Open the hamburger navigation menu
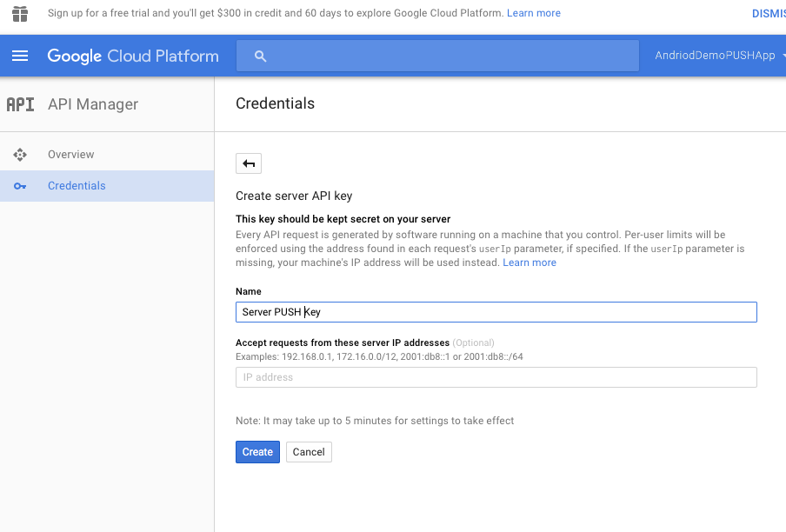This screenshot has width=786, height=532. [x=20, y=56]
